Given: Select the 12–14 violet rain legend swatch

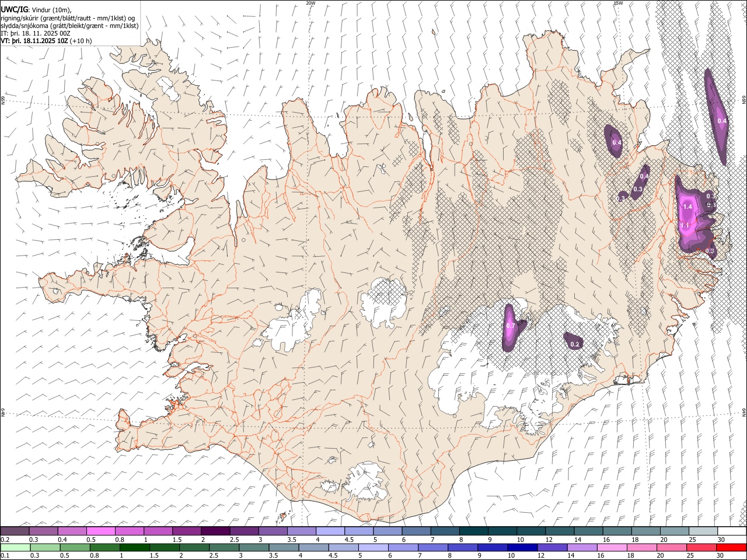Looking at the screenshot, I should 552,548.
